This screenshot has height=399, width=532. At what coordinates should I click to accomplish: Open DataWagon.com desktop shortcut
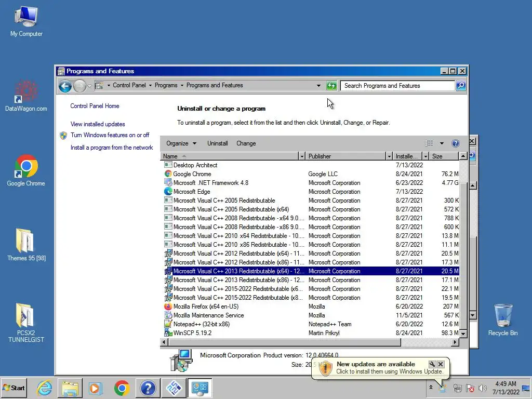[x=26, y=96]
